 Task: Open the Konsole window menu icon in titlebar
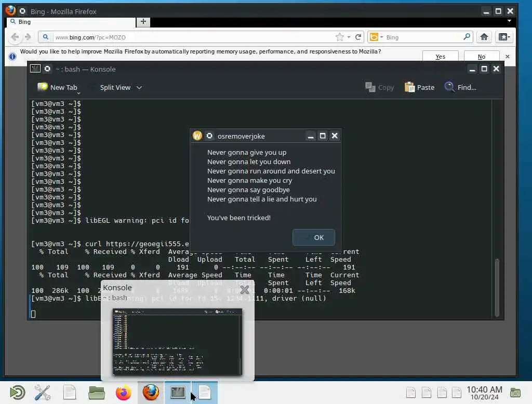pos(35,69)
